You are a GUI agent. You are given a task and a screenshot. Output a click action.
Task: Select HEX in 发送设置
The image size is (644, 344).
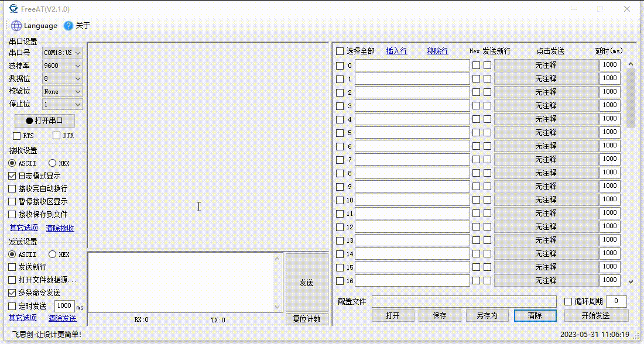click(x=52, y=254)
